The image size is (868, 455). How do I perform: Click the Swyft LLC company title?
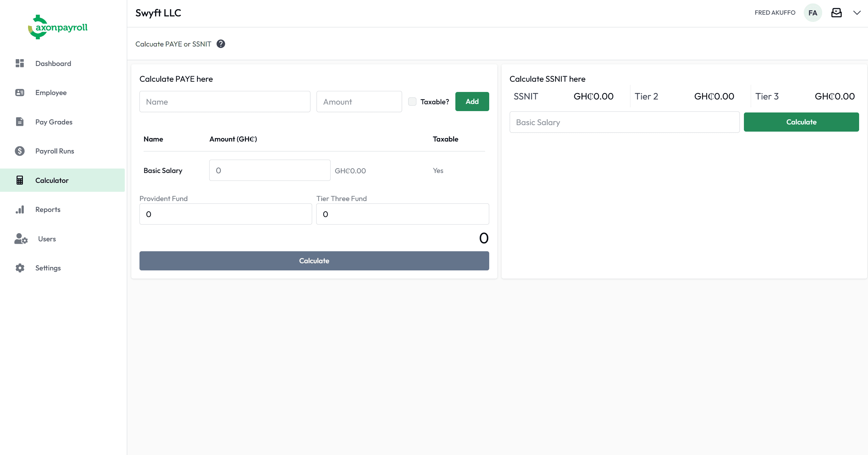click(158, 13)
